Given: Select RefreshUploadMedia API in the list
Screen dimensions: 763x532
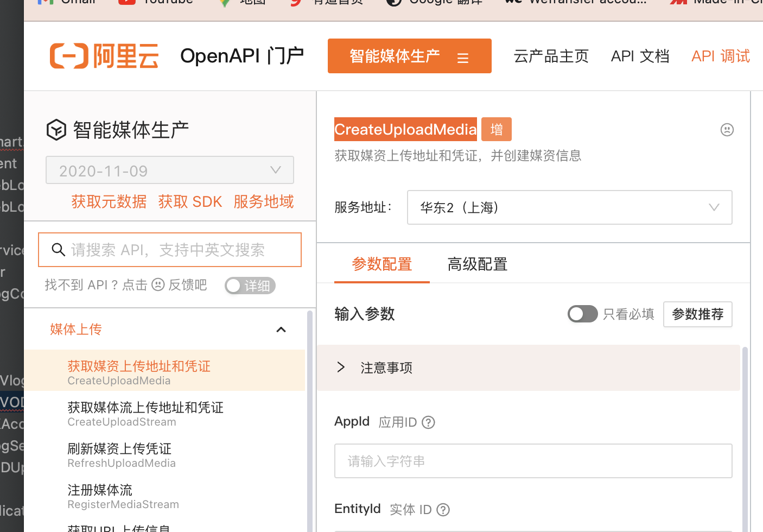Looking at the screenshot, I should 164,455.
